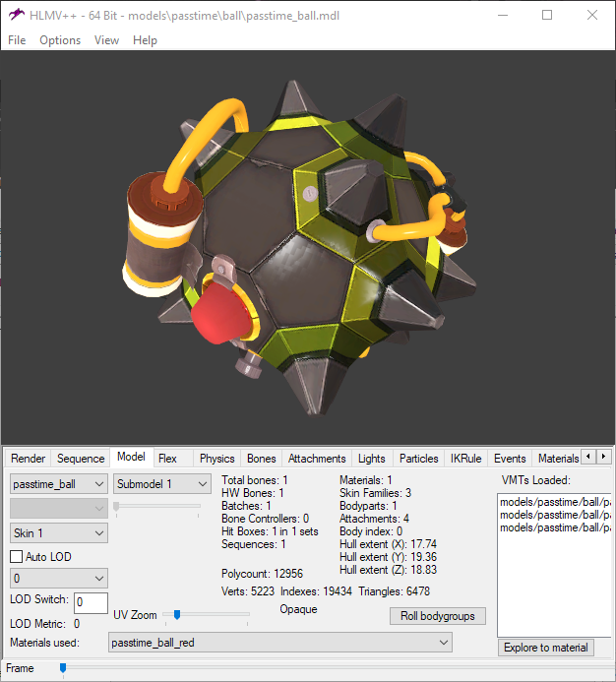Click the Attachments: 4 statistic text
616x682 pixels.
374,519
